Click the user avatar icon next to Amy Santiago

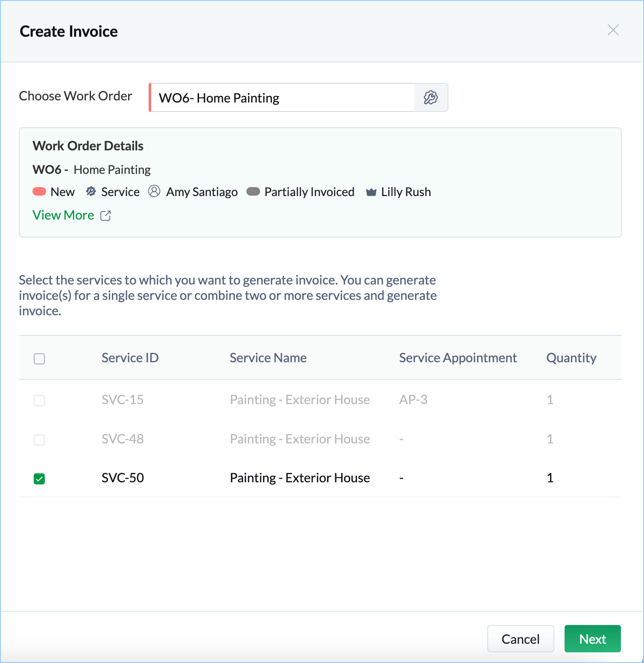154,191
